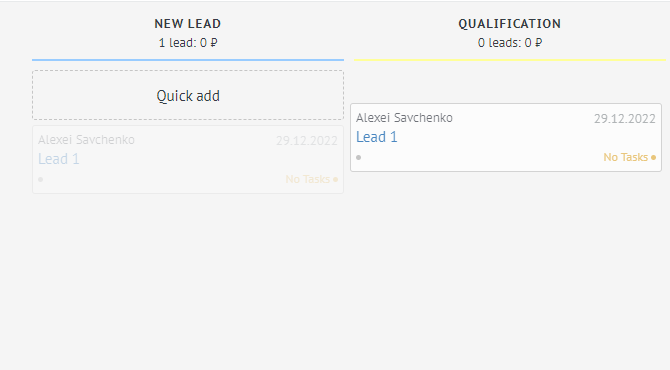
Task: Click the faded gray dot on the New Lead card
Action: coord(41,179)
